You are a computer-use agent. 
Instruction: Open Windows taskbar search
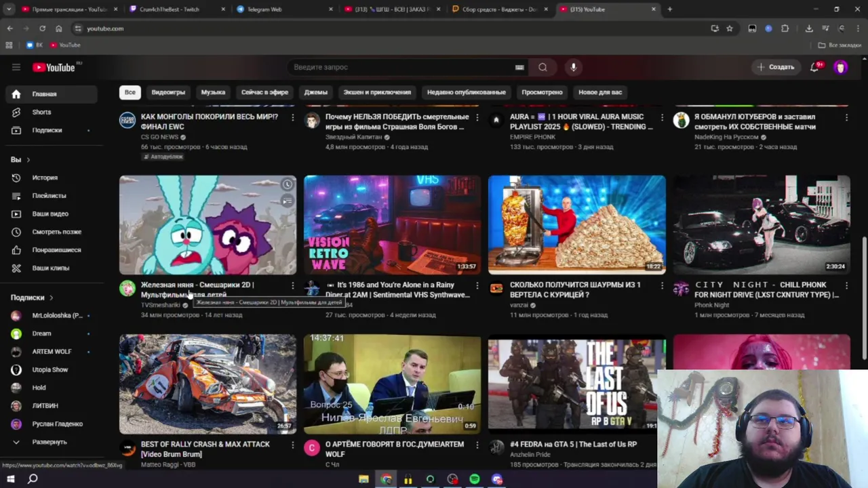click(33, 479)
